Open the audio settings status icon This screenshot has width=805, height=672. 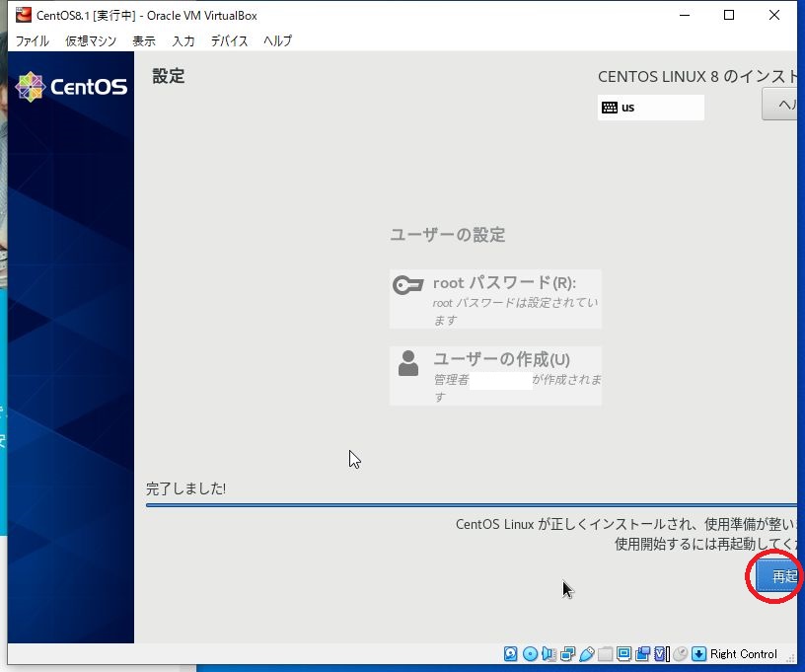coord(549,653)
